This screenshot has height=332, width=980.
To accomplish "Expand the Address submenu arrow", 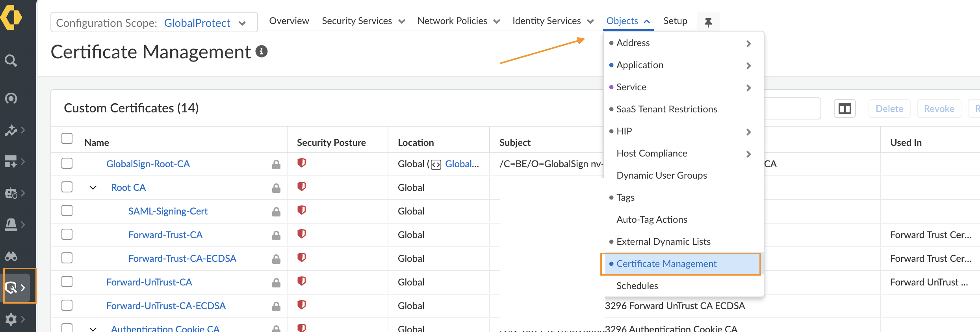I will point(748,43).
